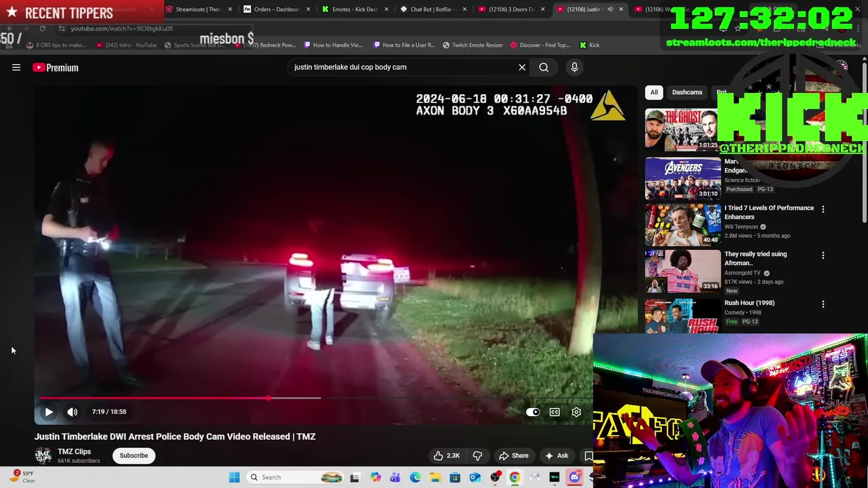Subscribe to TMZ Clips
868x488 pixels.
click(x=134, y=455)
